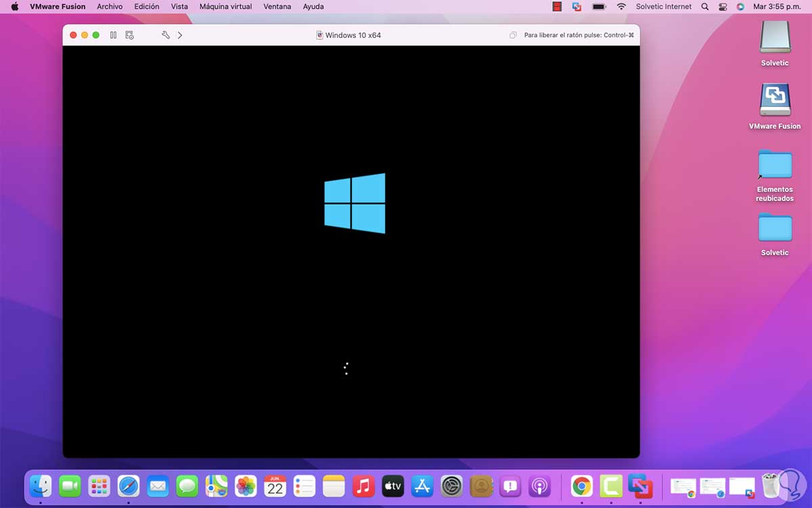Expand toolbar chevron next to wrench
The height and width of the screenshot is (508, 812).
[180, 35]
